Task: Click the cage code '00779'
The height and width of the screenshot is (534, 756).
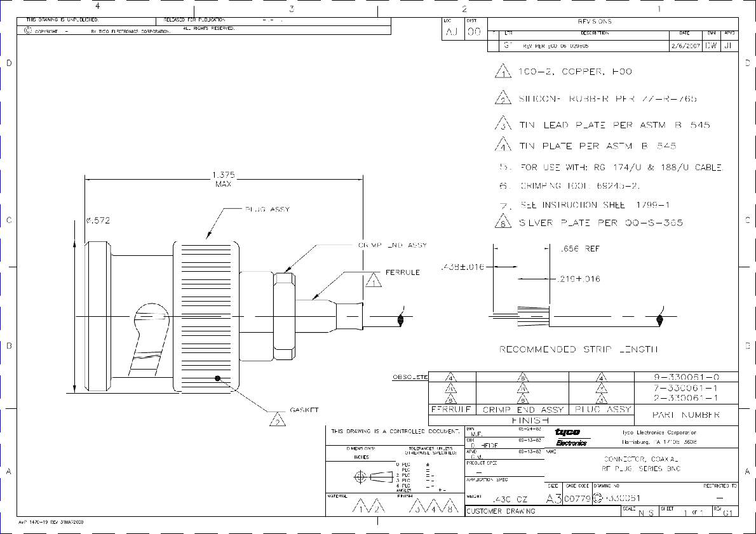Action: 577,498
